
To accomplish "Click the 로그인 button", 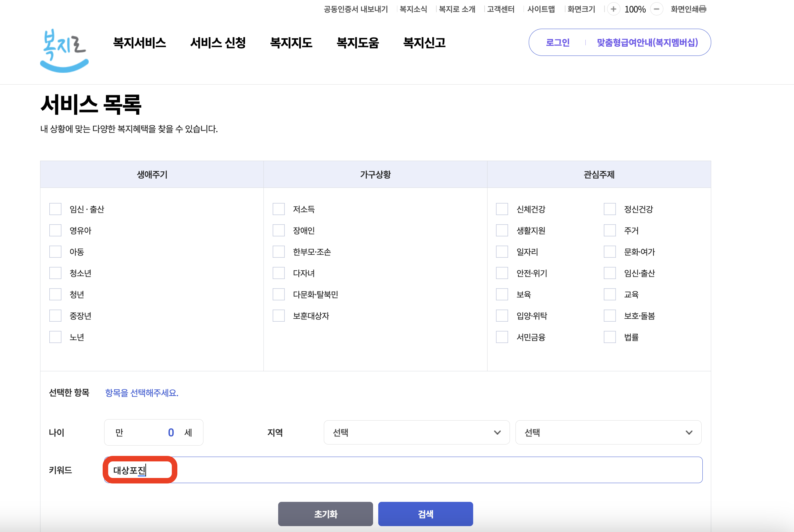I will [558, 42].
